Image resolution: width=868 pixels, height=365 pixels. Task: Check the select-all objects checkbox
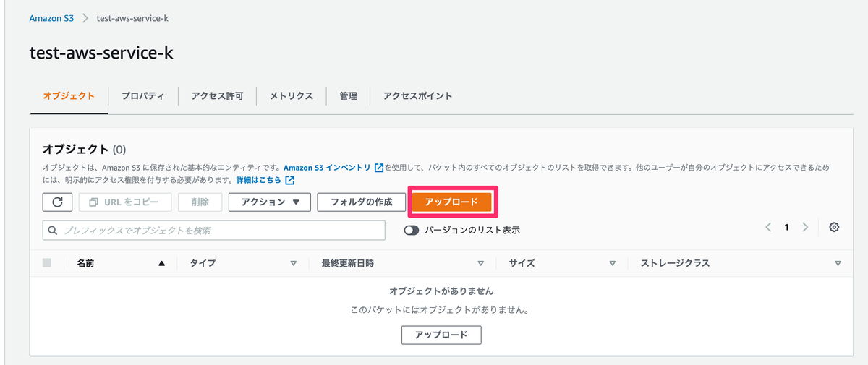coord(47,263)
